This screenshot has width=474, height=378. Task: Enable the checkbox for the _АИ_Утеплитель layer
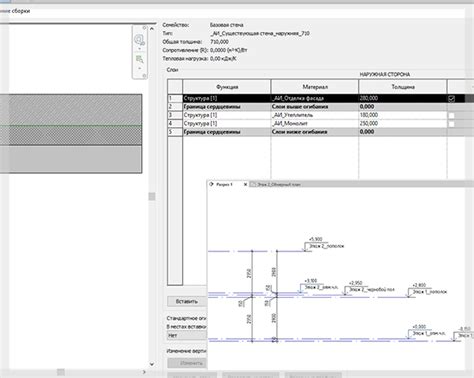pos(451,115)
